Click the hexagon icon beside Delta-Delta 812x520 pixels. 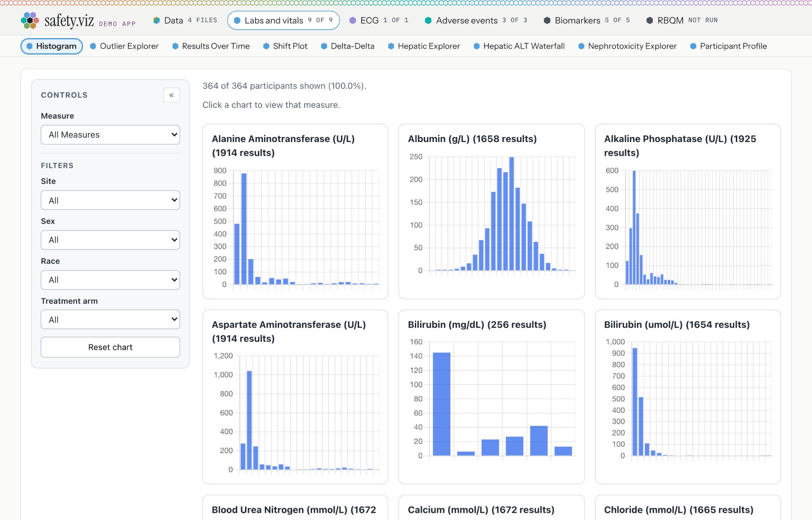click(324, 46)
